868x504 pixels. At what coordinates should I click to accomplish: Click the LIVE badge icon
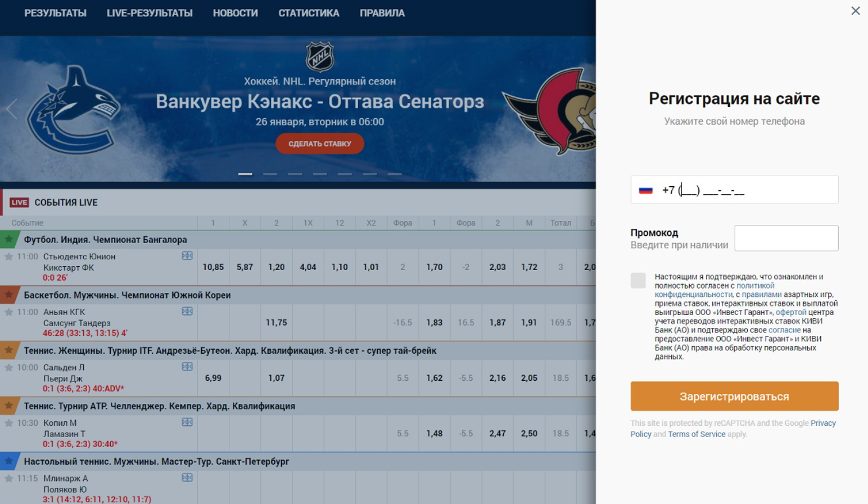(19, 202)
